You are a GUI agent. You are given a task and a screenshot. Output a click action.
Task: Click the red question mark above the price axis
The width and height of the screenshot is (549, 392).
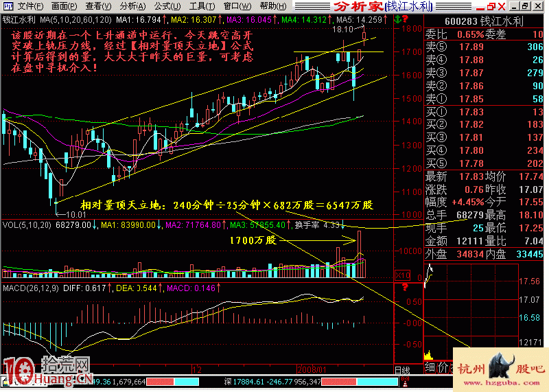[x=405, y=19]
